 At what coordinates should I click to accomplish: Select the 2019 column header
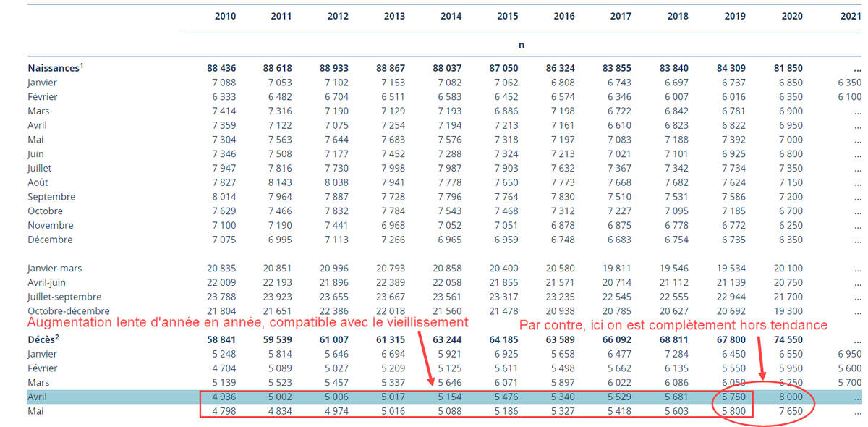pos(735,16)
